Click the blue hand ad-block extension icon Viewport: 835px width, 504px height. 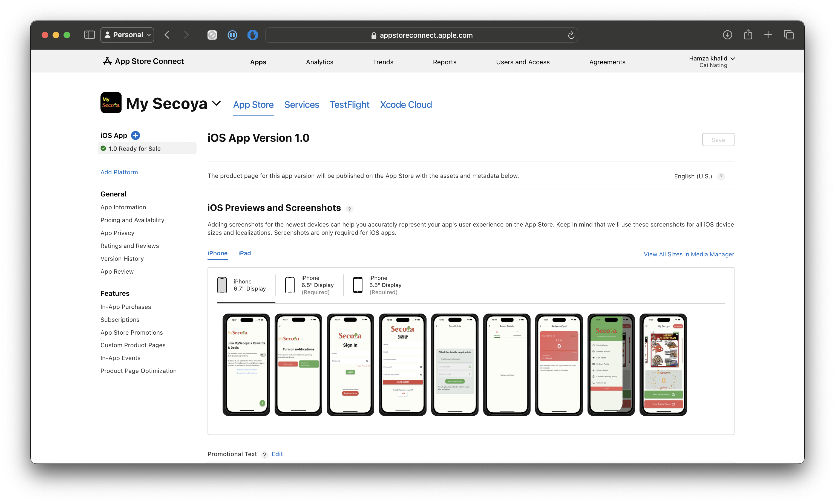[x=252, y=35]
